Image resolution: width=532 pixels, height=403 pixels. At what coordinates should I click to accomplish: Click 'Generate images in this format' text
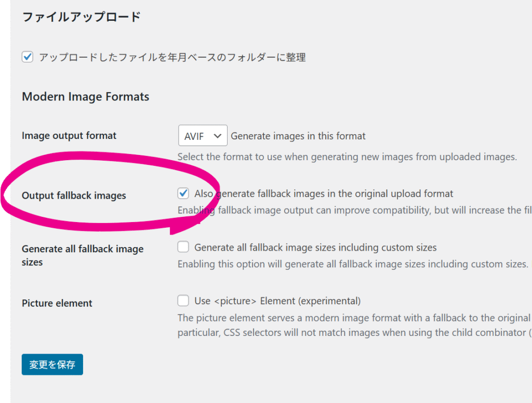click(x=298, y=136)
